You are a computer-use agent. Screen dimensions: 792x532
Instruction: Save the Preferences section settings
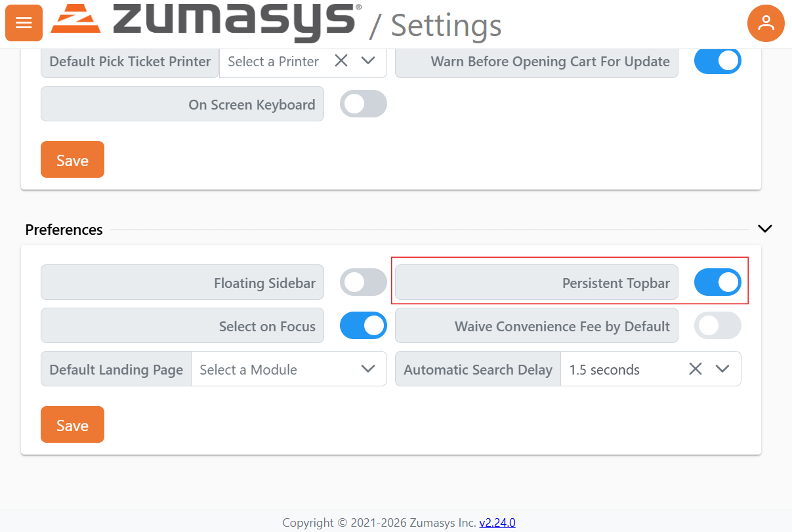pyautogui.click(x=72, y=424)
